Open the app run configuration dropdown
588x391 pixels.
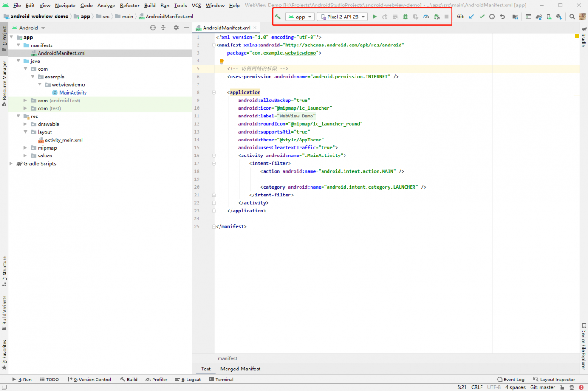[300, 17]
